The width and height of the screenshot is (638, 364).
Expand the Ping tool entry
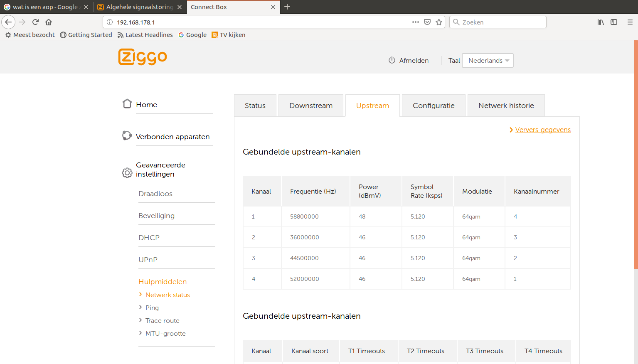pos(152,308)
